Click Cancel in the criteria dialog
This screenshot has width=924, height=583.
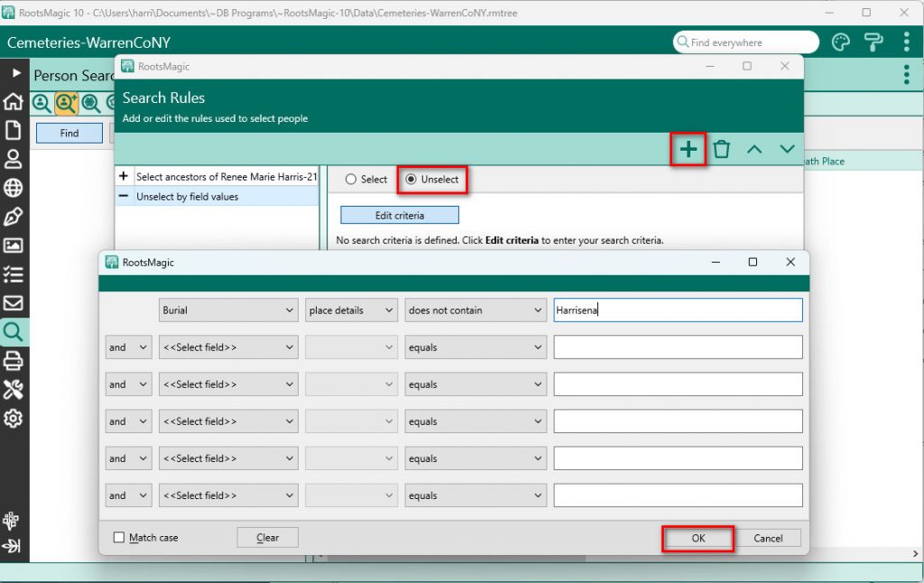click(x=768, y=538)
